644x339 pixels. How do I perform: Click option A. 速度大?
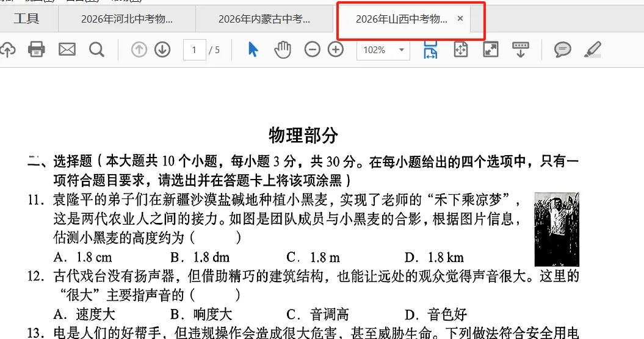(x=84, y=315)
